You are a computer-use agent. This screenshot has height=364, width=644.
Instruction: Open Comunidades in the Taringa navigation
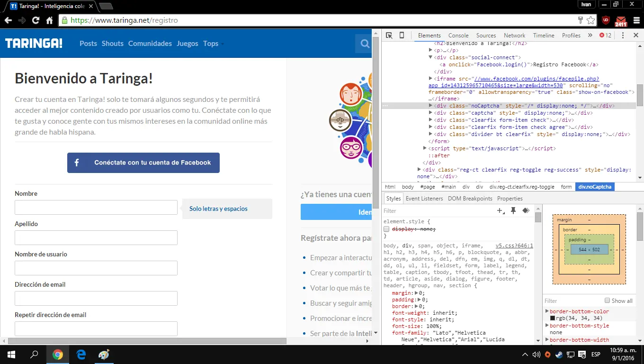[150, 44]
